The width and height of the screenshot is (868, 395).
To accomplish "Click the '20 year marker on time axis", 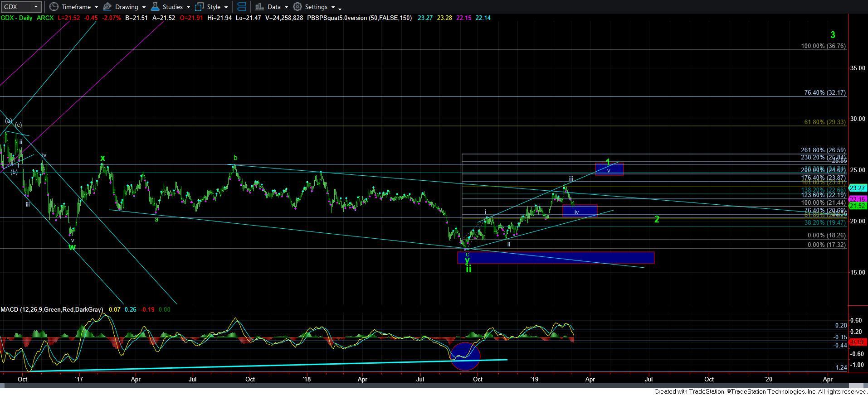I will point(768,379).
